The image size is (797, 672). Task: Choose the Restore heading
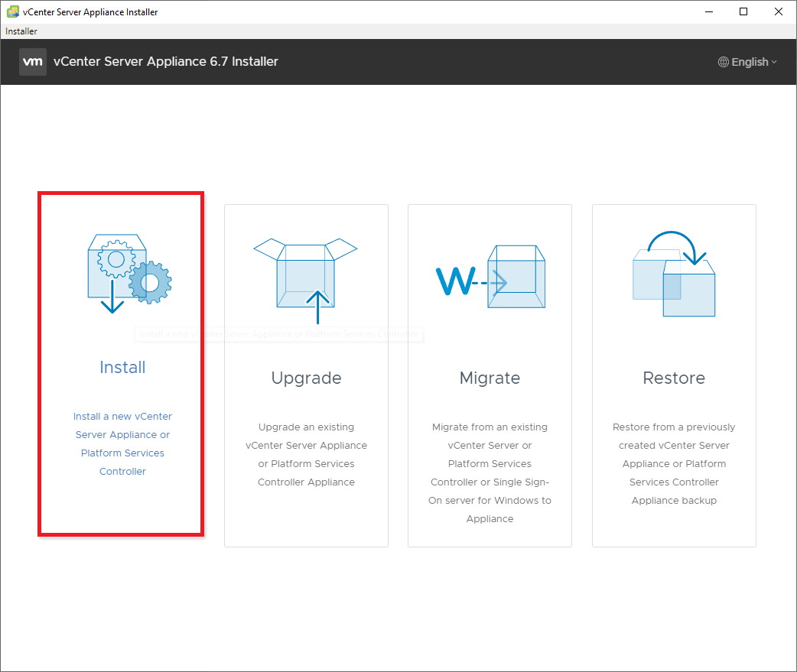(x=674, y=378)
